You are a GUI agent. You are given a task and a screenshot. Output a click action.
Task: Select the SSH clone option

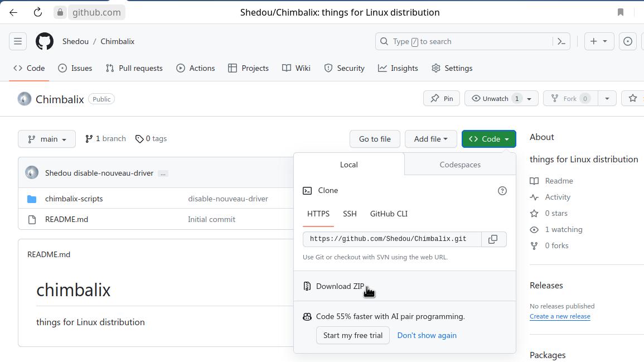coord(350,214)
